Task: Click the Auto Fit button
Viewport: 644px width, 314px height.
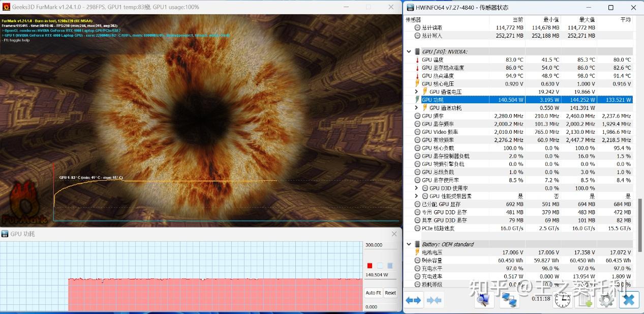Action: [x=374, y=293]
